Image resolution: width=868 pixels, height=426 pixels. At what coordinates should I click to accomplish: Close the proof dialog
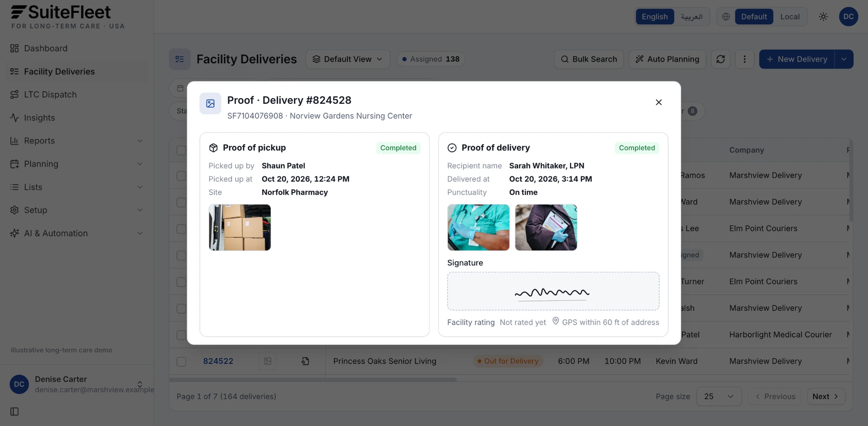tap(659, 102)
